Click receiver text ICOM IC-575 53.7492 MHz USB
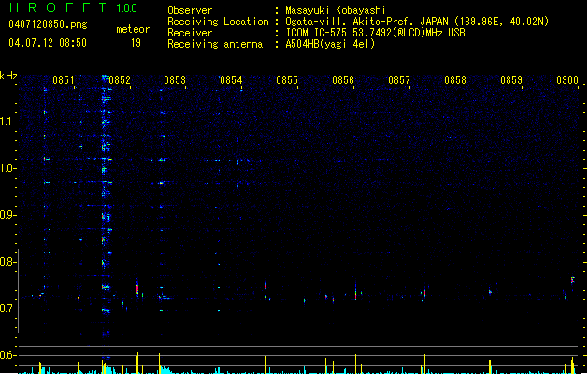The image size is (588, 374). (x=375, y=33)
